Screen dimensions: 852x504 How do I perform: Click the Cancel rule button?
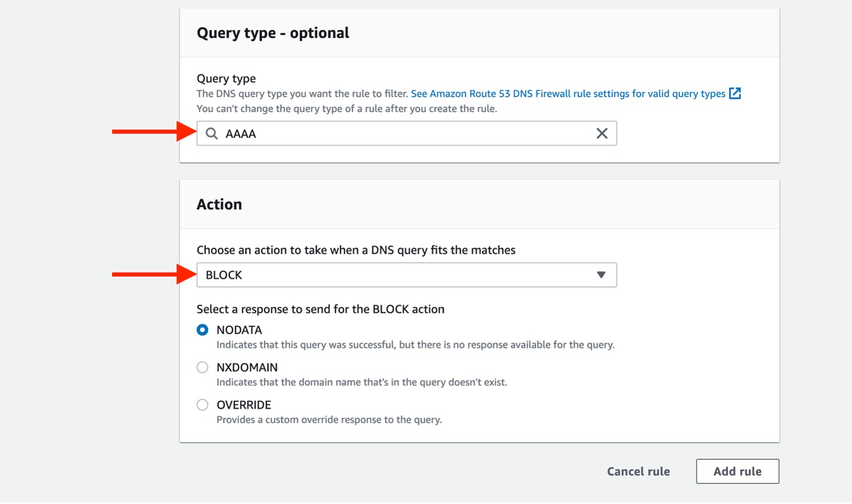click(x=638, y=471)
